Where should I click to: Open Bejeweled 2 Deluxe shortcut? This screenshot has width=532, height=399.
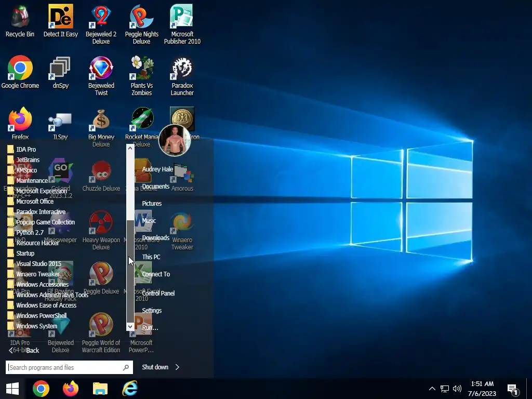pyautogui.click(x=101, y=24)
